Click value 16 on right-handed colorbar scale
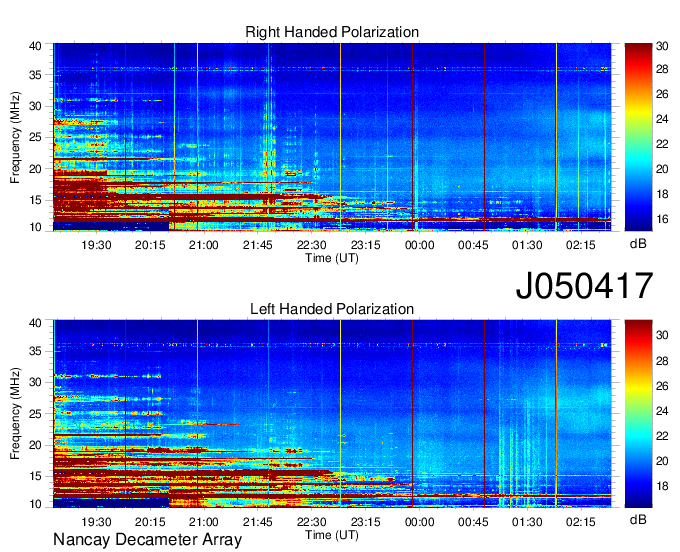Viewport: 680px width, 552px height. point(662,219)
